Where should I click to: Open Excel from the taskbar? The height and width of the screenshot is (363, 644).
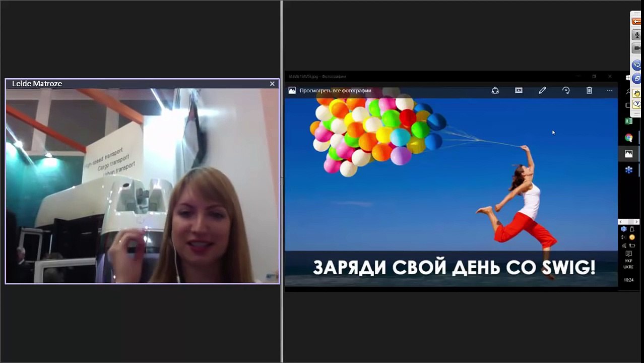coord(628,121)
